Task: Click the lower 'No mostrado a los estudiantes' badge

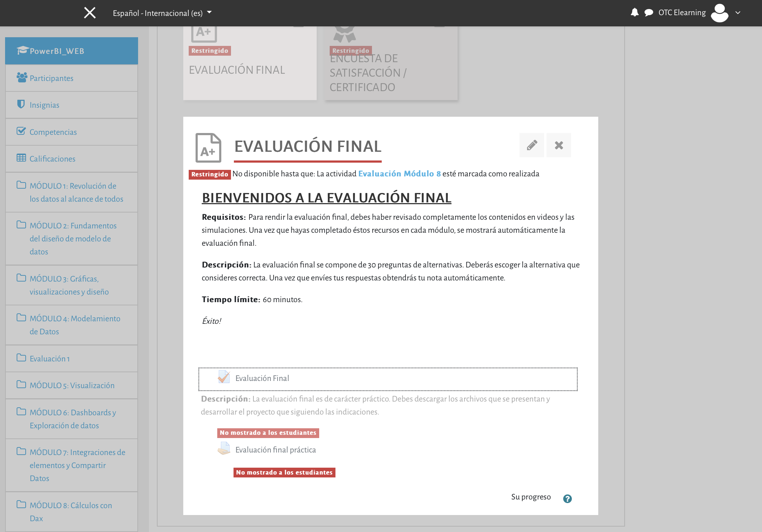Action: (284, 473)
